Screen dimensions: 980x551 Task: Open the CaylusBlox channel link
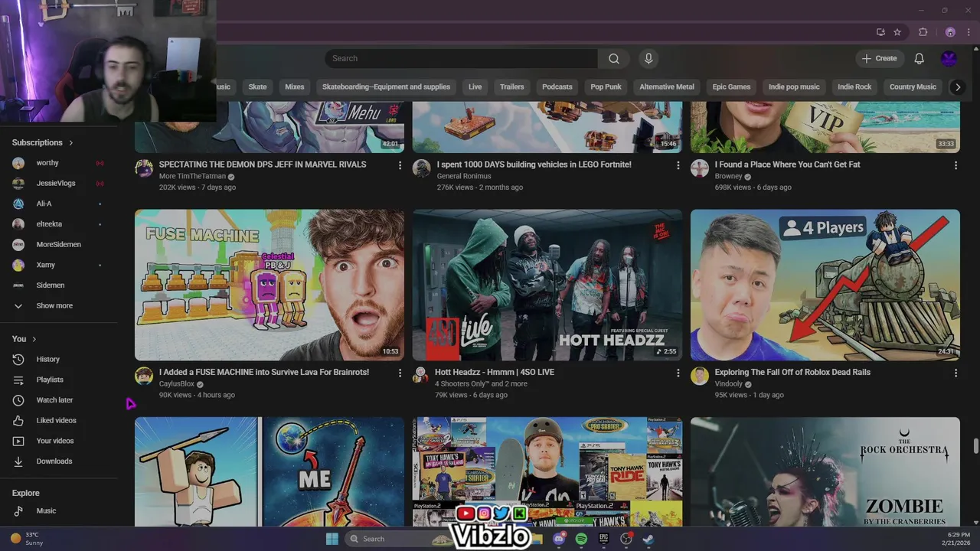tap(177, 384)
